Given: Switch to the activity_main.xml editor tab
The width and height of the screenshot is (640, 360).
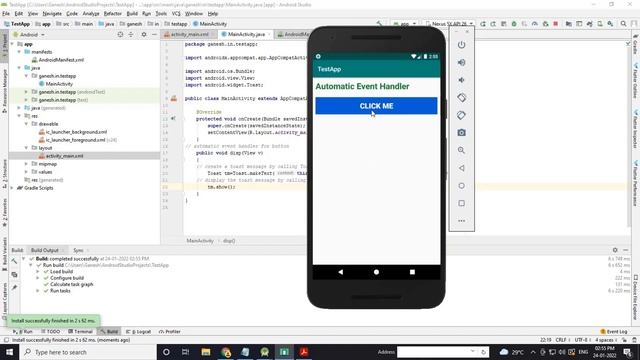Looking at the screenshot, I should [x=189, y=34].
